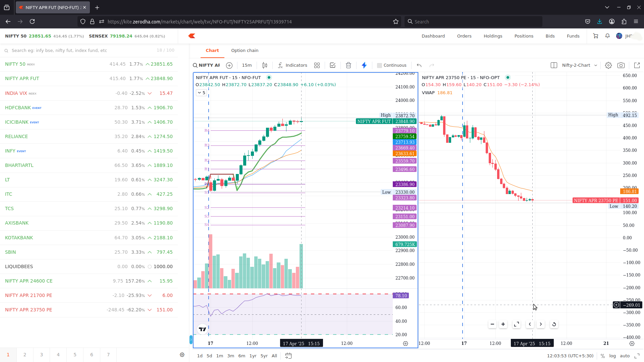The width and height of the screenshot is (644, 362).
Task: Open the TradingView logo on left chart
Action: pos(203,329)
